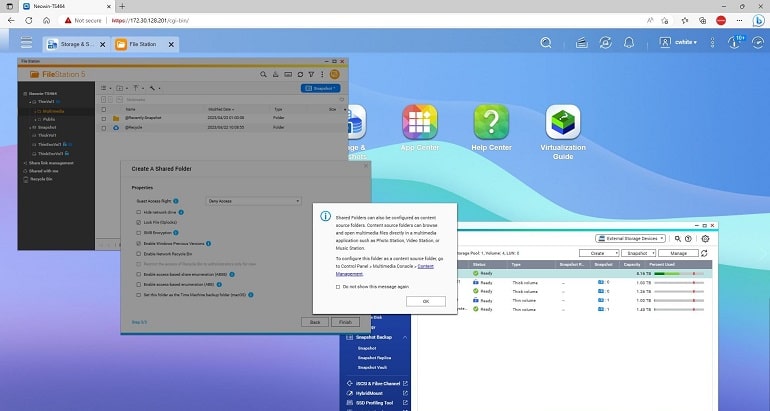Check Do not show this message again
This screenshot has width=770, height=411.
(x=338, y=287)
